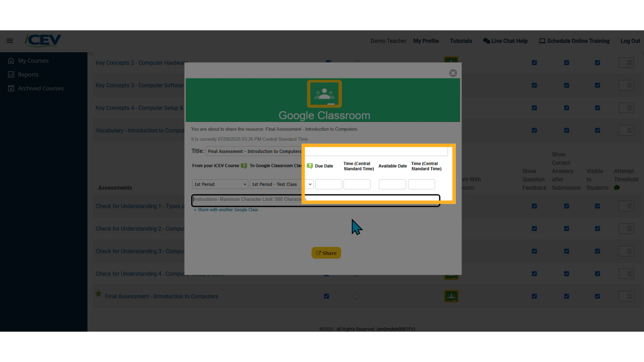Adjust Attempt Threshold stepper for Key Concepts 3
This screenshot has height=362, width=644.
click(x=626, y=85)
